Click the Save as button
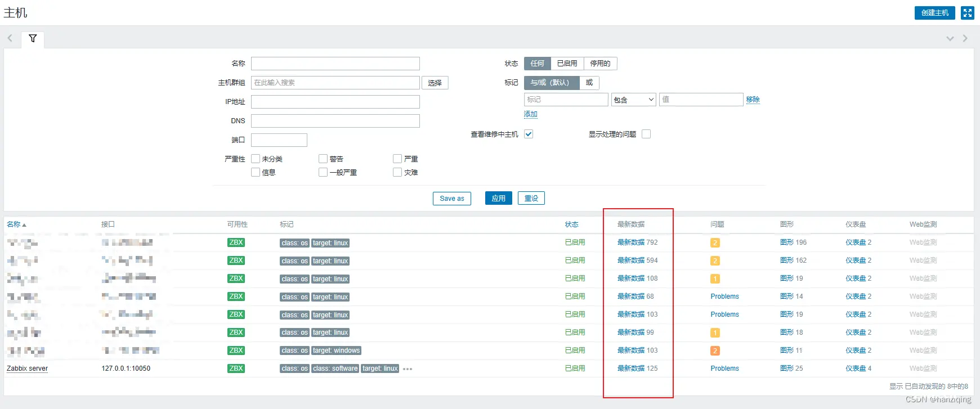 pos(452,199)
